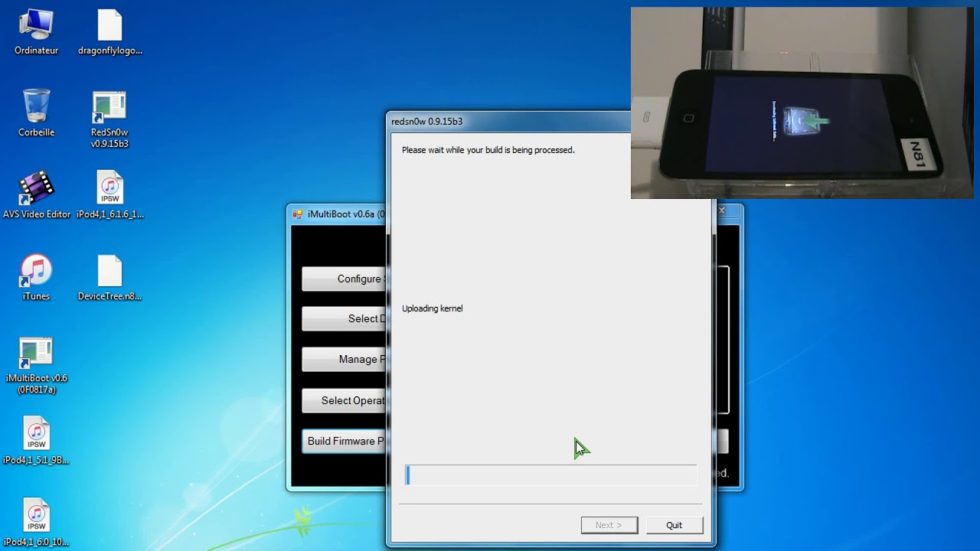Click Configure button in iMultiBoot window
980x551 pixels.
[x=344, y=279]
